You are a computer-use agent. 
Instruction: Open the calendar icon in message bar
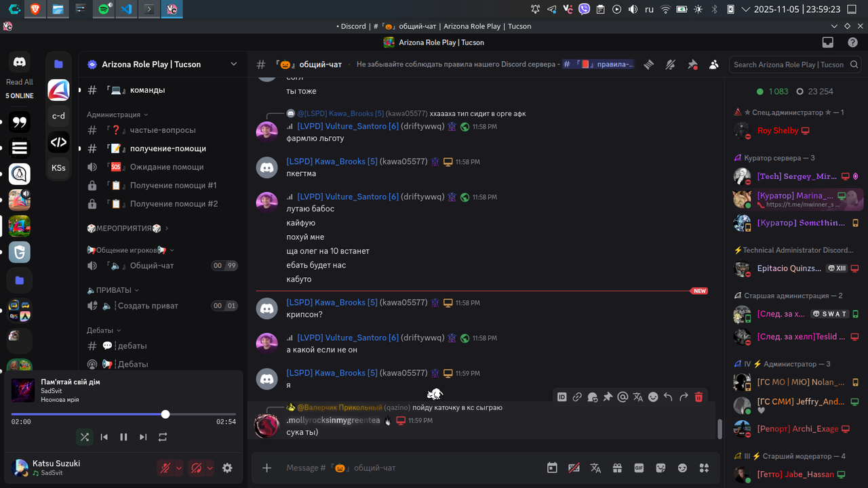[552, 468]
